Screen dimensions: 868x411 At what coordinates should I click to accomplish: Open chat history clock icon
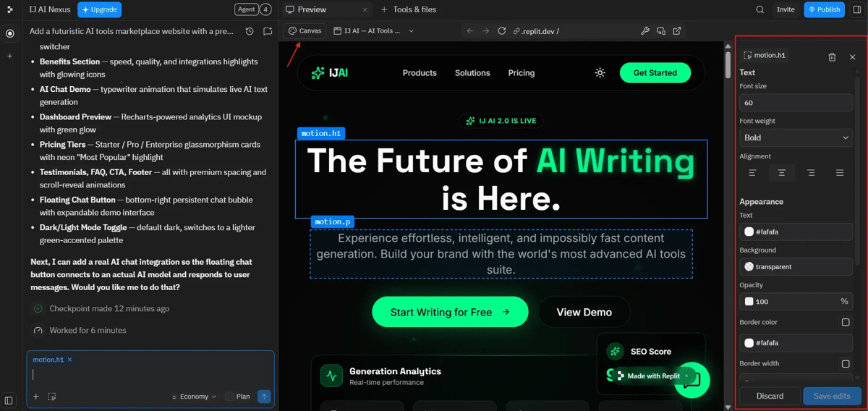[x=250, y=31]
